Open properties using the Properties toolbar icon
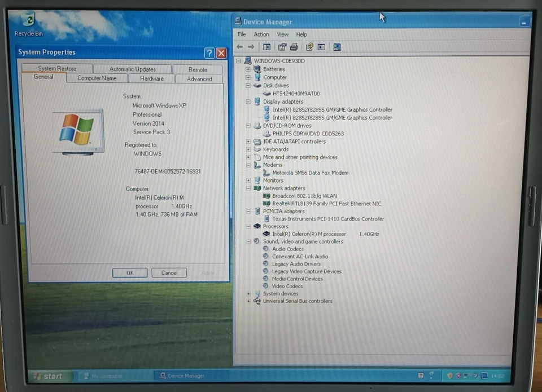542x392 pixels. coord(282,47)
